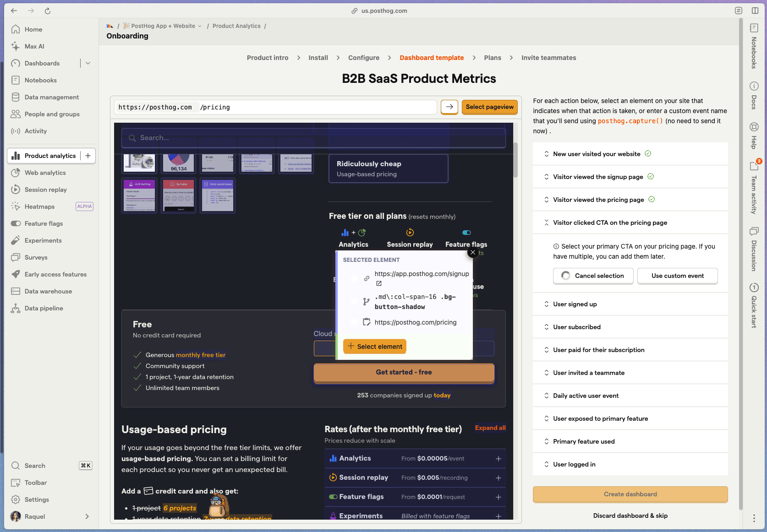Image resolution: width=767 pixels, height=532 pixels.
Task: Open Max AI from the sidebar
Action: coord(34,46)
